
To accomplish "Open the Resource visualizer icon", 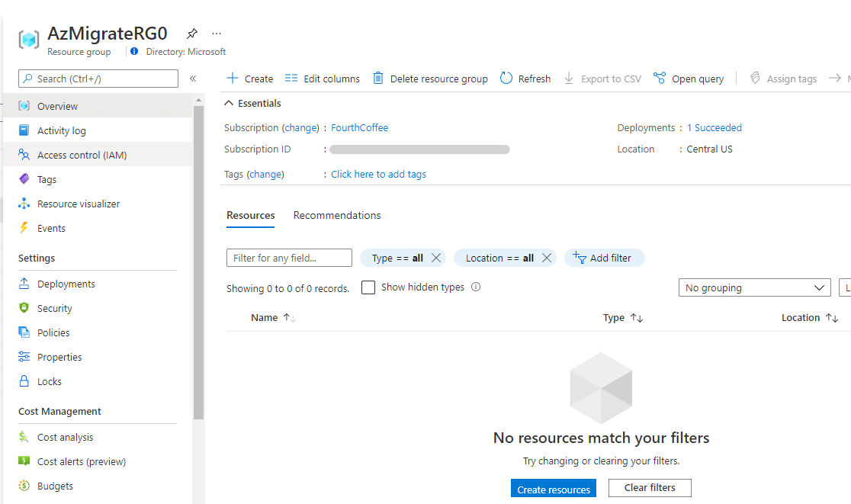I will 24,204.
